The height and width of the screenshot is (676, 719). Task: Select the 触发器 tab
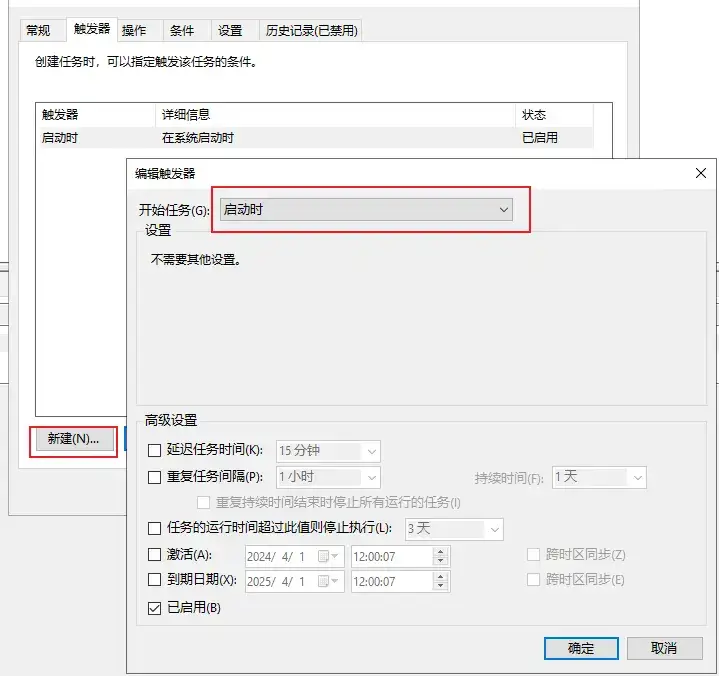point(92,29)
